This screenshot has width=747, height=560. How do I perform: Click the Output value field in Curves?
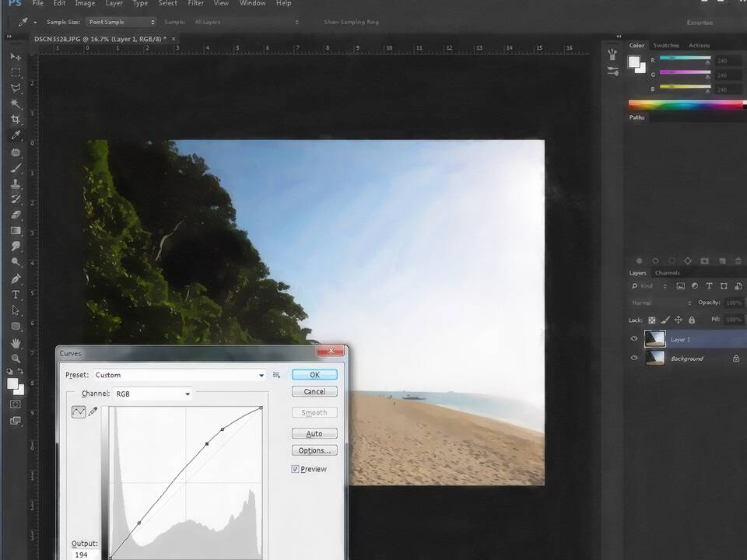coord(84,555)
